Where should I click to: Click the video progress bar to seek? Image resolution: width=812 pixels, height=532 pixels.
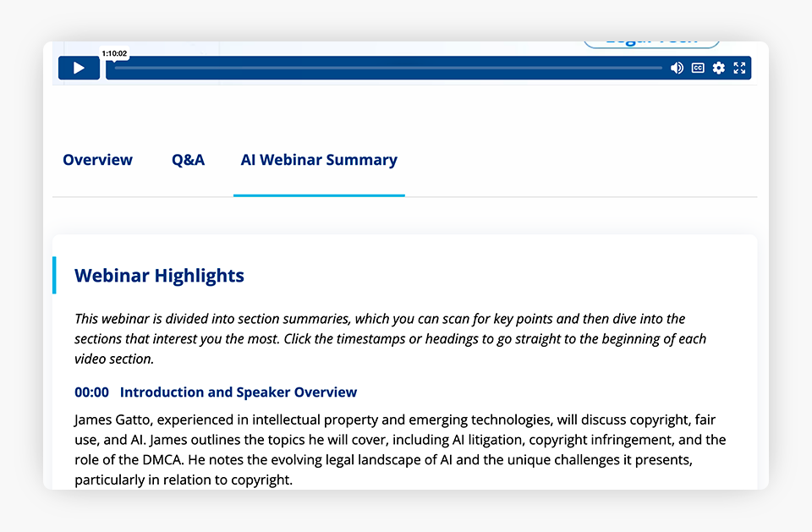[389, 69]
